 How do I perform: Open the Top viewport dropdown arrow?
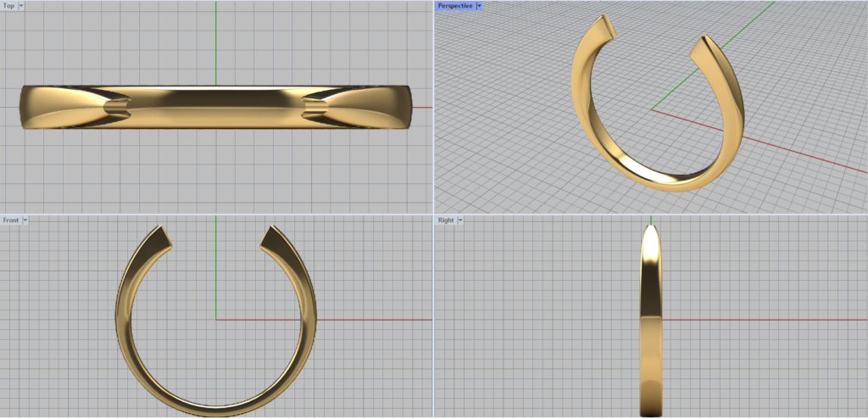[20, 6]
